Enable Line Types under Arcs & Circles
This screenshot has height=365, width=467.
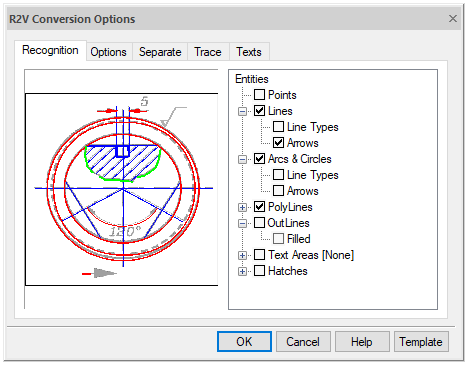(278, 175)
